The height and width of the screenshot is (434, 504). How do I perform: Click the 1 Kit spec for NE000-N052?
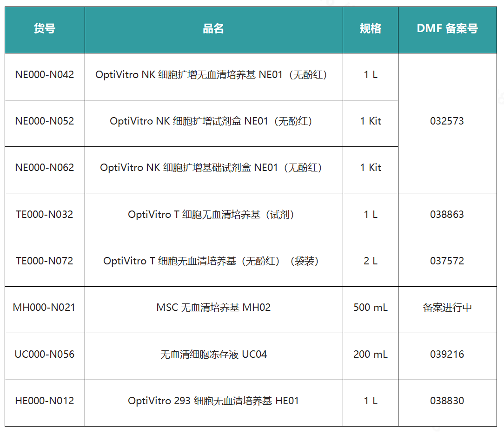coord(371,121)
